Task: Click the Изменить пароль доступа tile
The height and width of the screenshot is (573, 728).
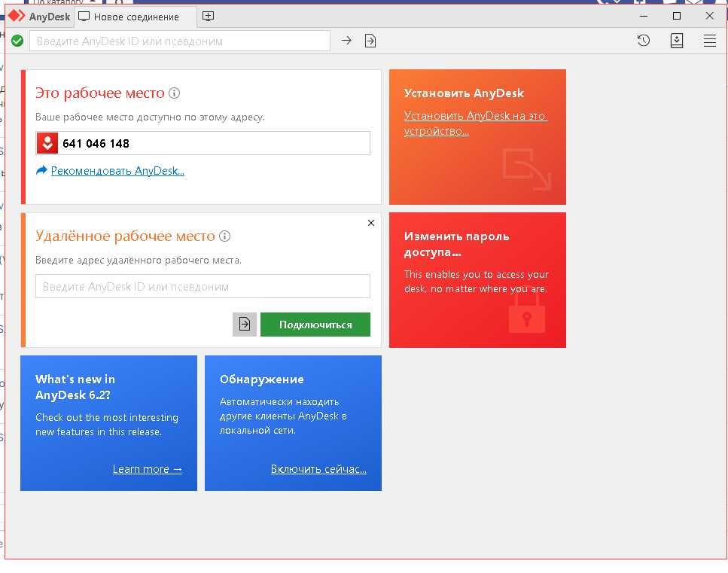Action: point(477,279)
